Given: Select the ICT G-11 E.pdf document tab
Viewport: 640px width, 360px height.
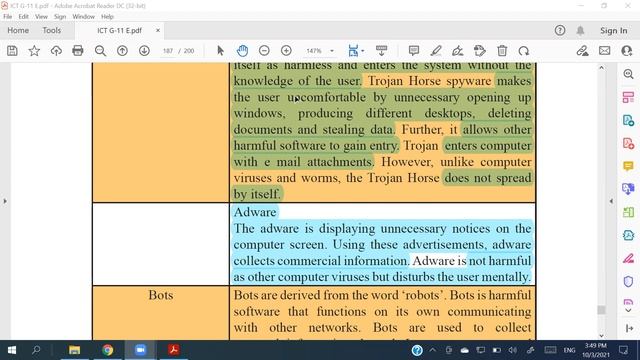Looking at the screenshot, I should pyautogui.click(x=119, y=31).
